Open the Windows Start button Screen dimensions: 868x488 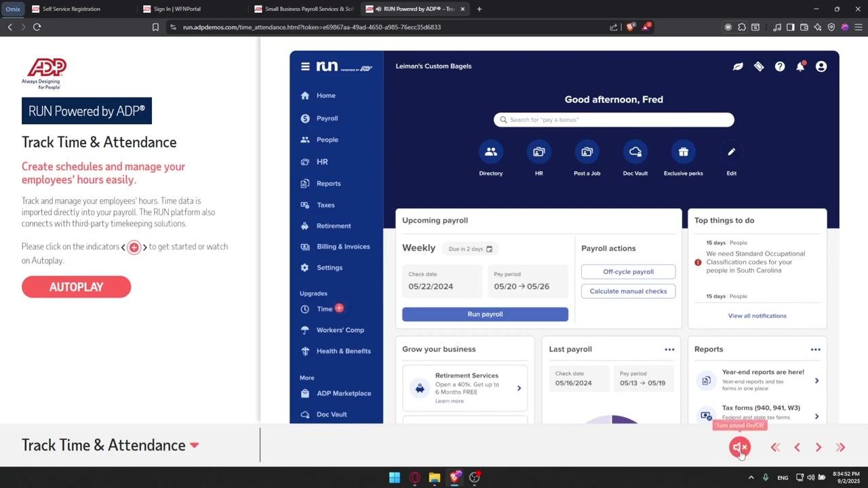395,477
